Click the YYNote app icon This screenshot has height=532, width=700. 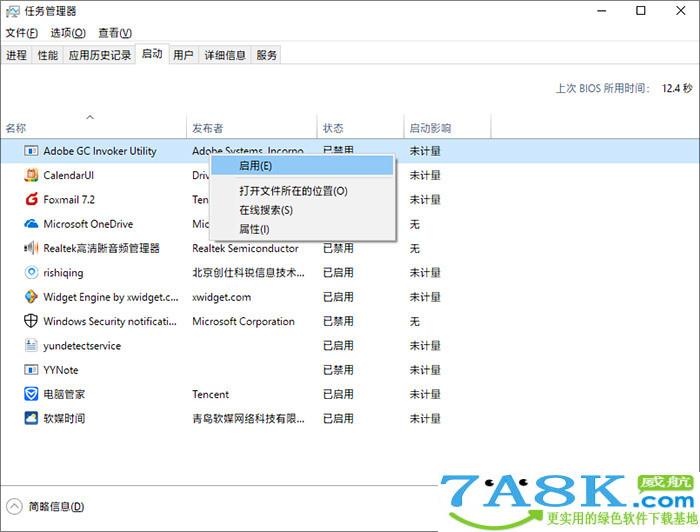31,370
